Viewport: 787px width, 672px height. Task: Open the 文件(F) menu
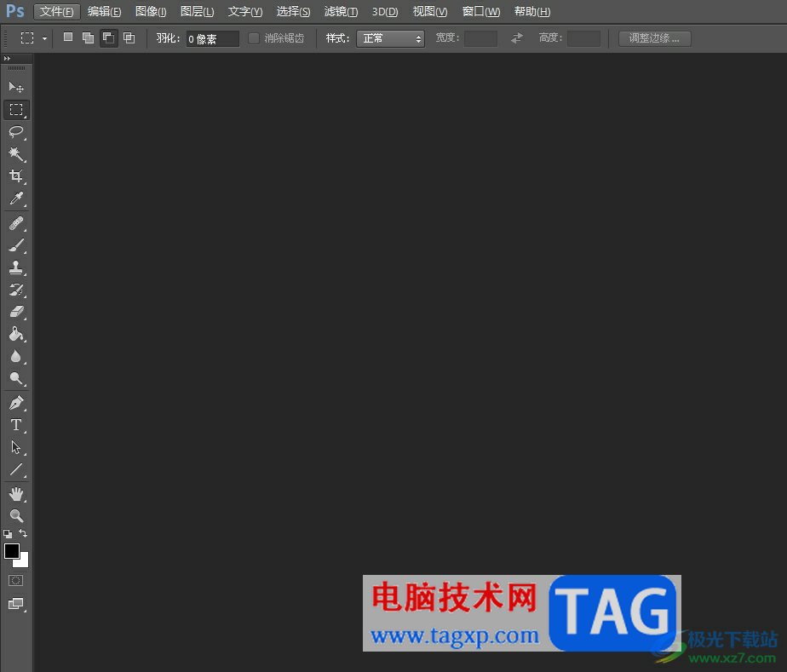click(x=57, y=12)
